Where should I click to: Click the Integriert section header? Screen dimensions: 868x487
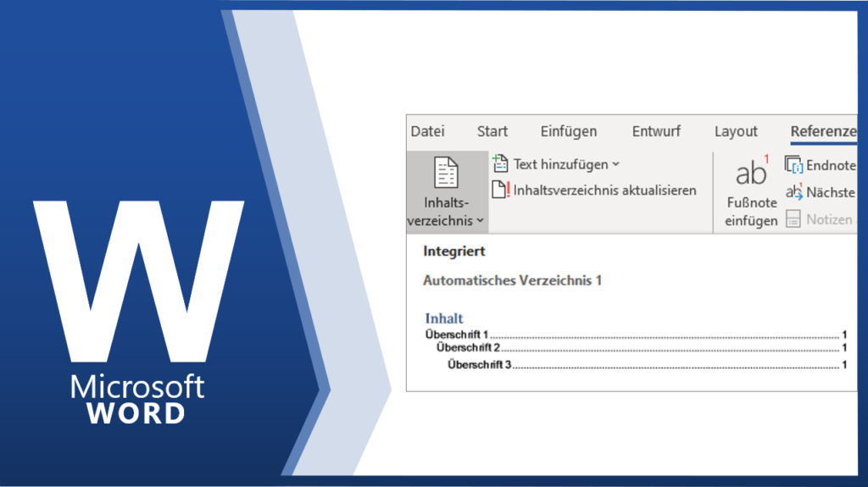click(454, 252)
